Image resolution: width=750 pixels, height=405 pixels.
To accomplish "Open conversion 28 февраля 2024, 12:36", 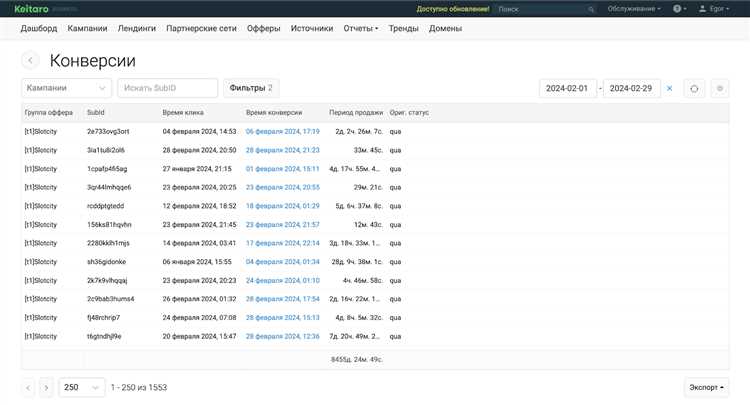I will coord(283,336).
